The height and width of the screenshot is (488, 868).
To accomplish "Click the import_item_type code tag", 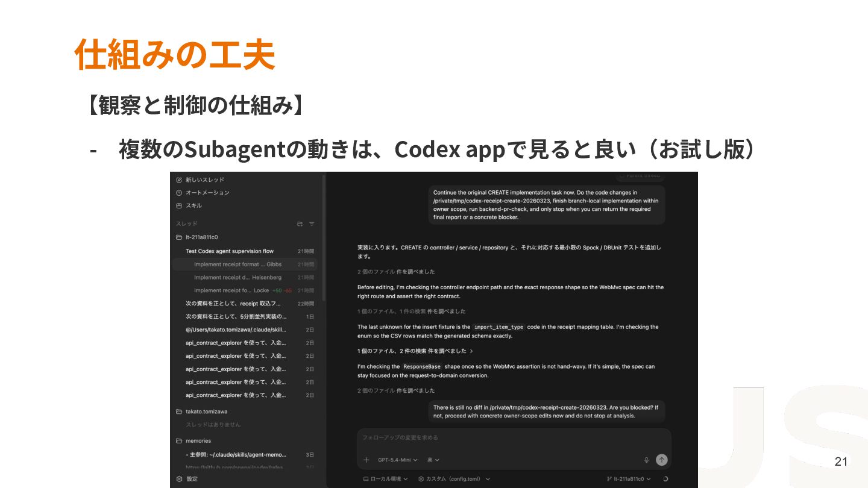I will [498, 327].
